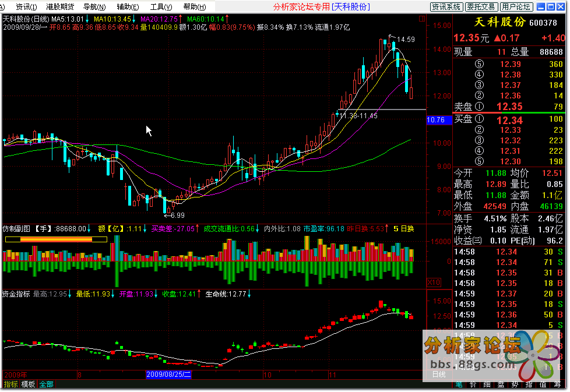
Task: Click the 资讯系统 button
Action: 446,6
